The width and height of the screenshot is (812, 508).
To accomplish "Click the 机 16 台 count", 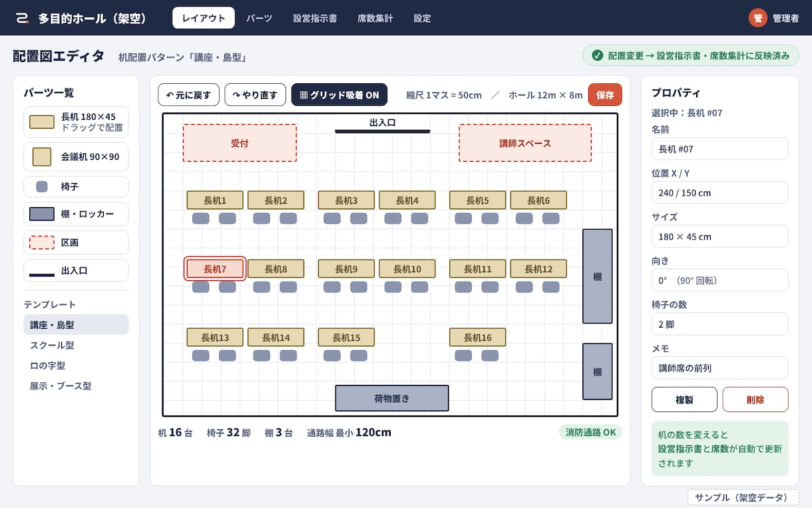I will coord(175,432).
